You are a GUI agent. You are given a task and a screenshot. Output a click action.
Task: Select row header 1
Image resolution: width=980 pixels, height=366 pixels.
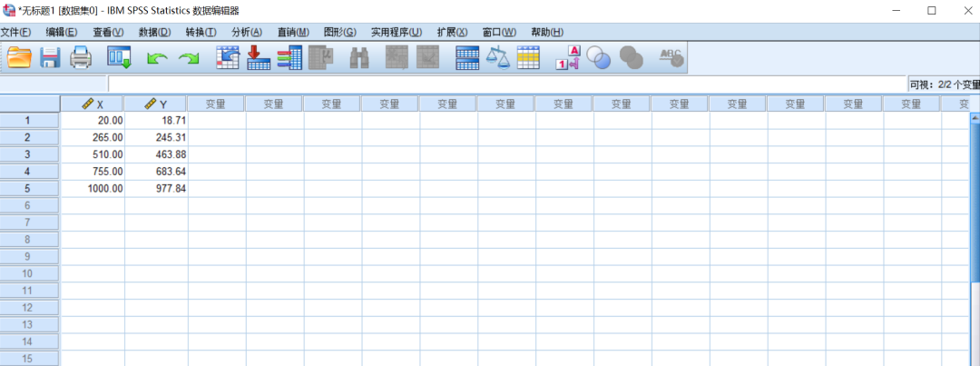30,120
